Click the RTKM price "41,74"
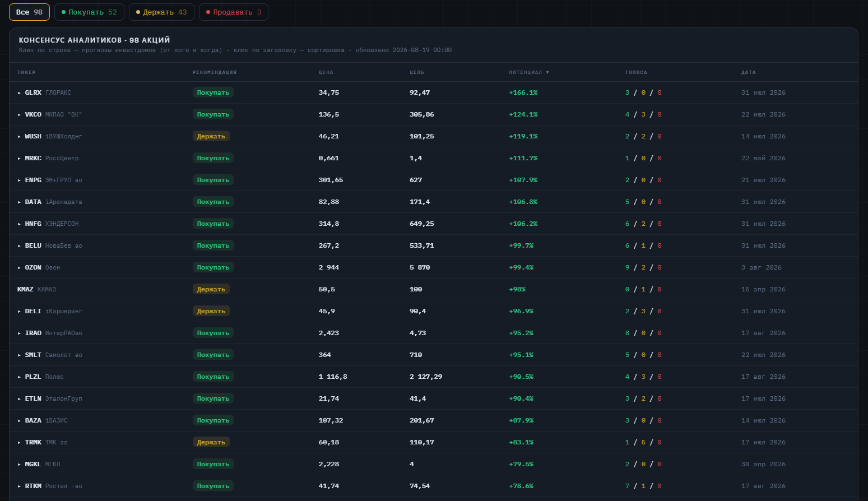Viewport: 868px width, 501px height. click(329, 486)
